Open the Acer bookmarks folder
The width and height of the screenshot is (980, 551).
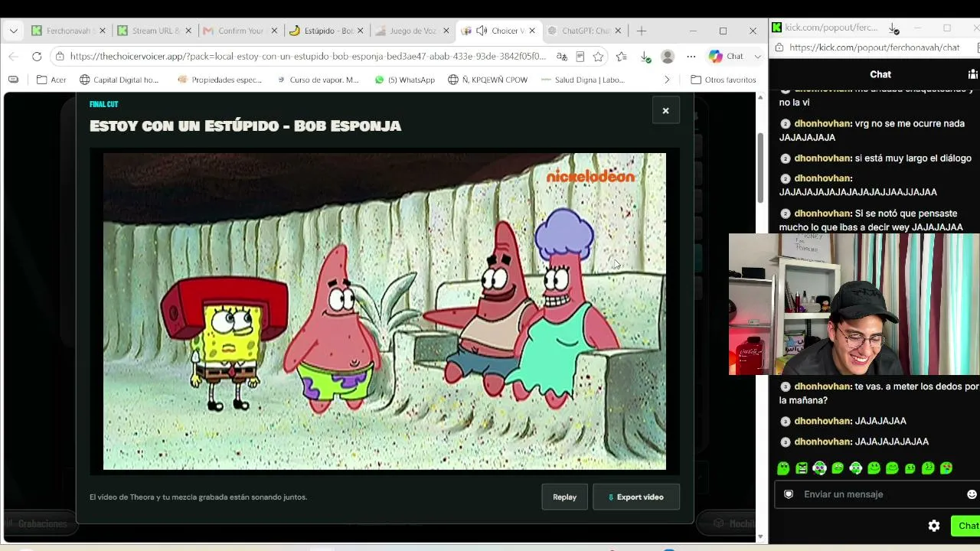(x=51, y=80)
